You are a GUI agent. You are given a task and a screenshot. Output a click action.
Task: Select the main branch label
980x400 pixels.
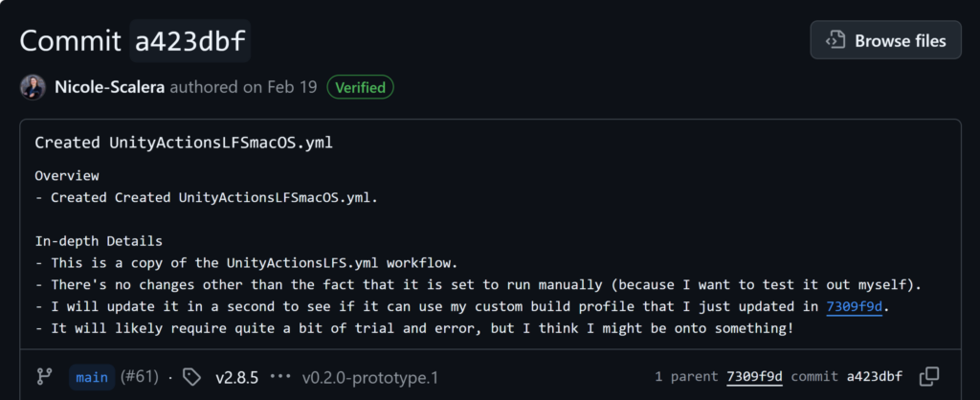click(92, 377)
